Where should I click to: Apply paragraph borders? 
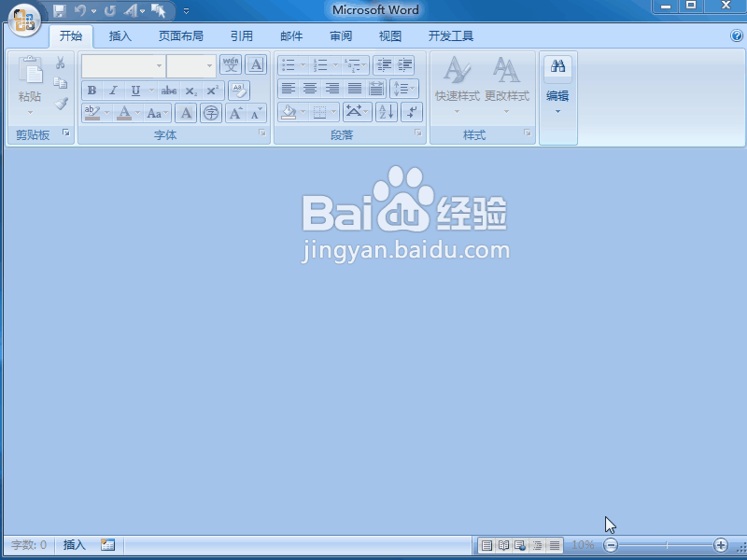[319, 112]
